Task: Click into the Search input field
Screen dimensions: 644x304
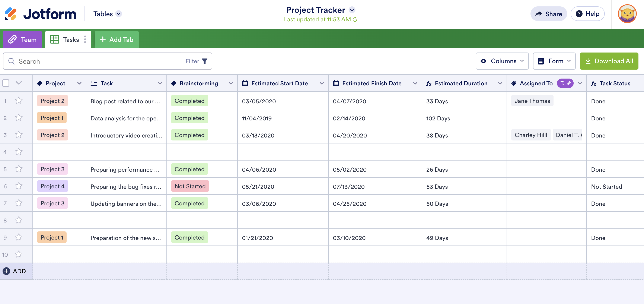Action: point(98,61)
